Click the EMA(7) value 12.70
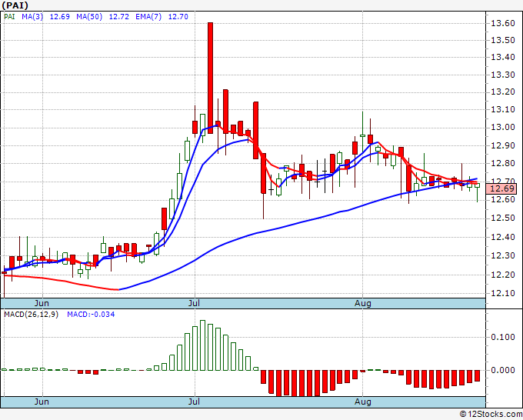 (x=178, y=17)
